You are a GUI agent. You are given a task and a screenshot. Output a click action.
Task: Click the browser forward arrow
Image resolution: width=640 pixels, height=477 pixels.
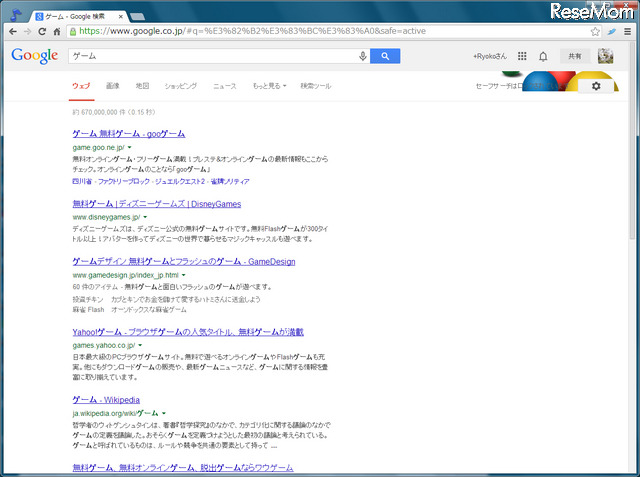pos(27,31)
